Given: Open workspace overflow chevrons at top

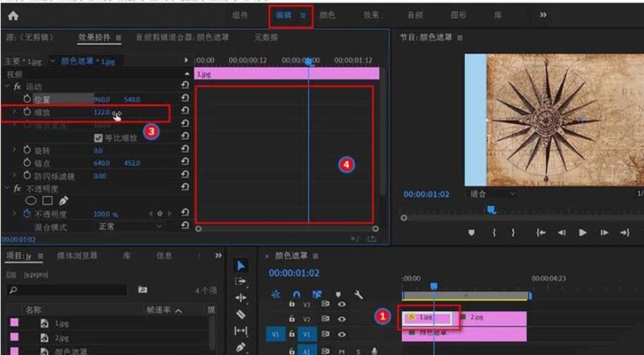Looking at the screenshot, I should (x=543, y=15).
